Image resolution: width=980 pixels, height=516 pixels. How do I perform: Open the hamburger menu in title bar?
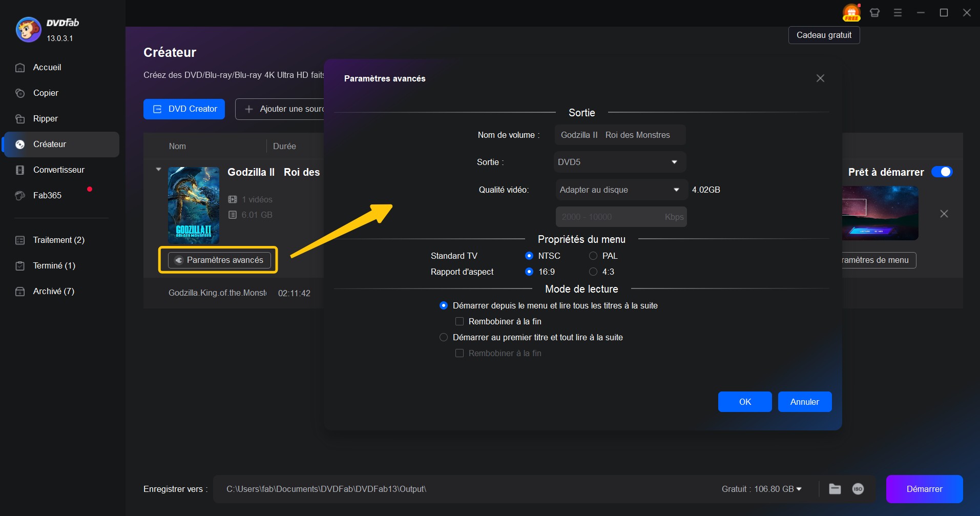(x=898, y=13)
